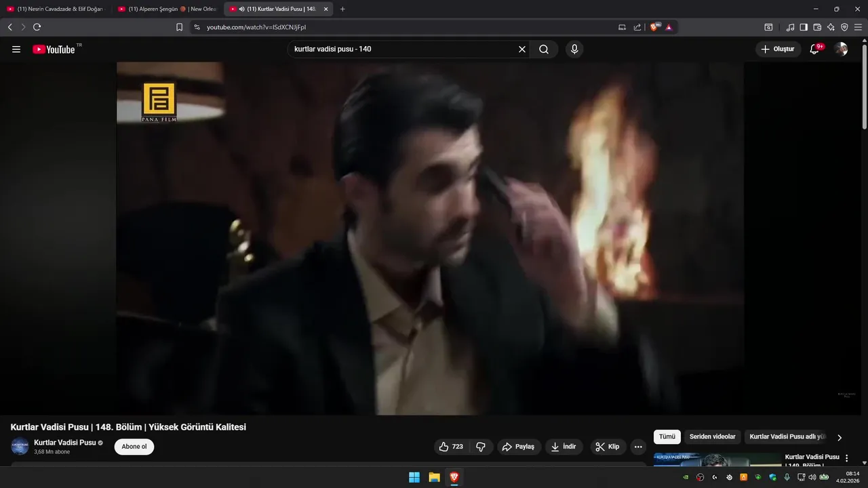
Task: Go to the YouTube home logo
Action: (x=54, y=49)
